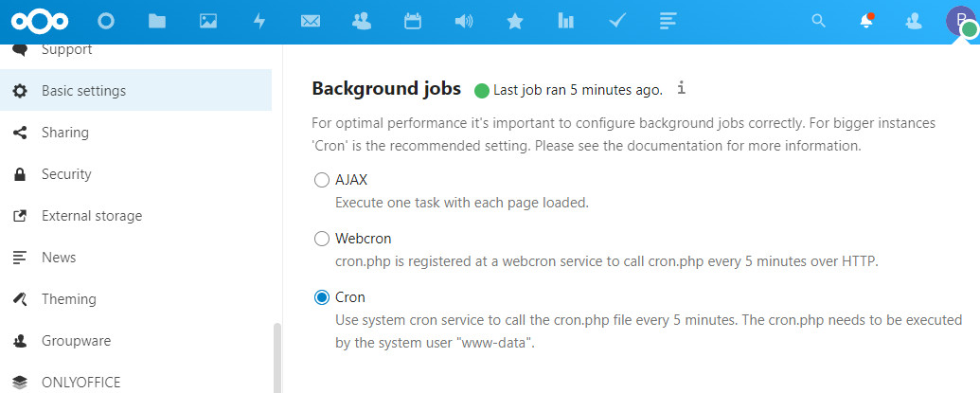Select the Cron radio button

[x=322, y=297]
